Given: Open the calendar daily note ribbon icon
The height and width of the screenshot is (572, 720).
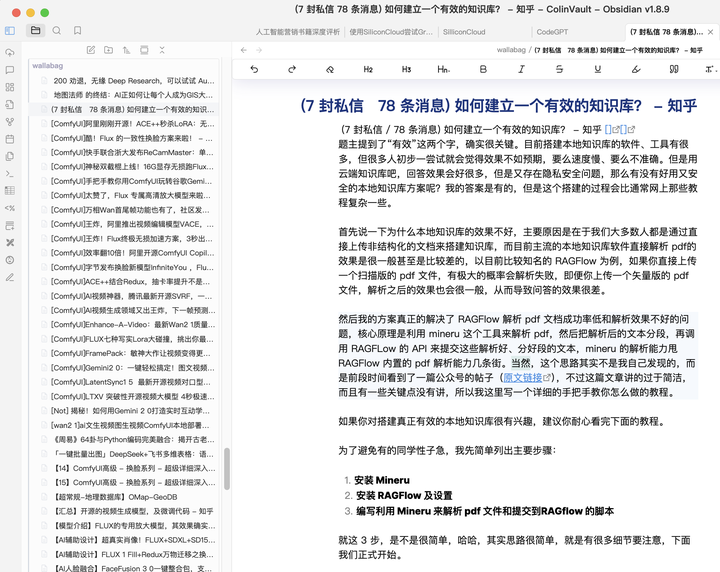Looking at the screenshot, I should [x=10, y=139].
